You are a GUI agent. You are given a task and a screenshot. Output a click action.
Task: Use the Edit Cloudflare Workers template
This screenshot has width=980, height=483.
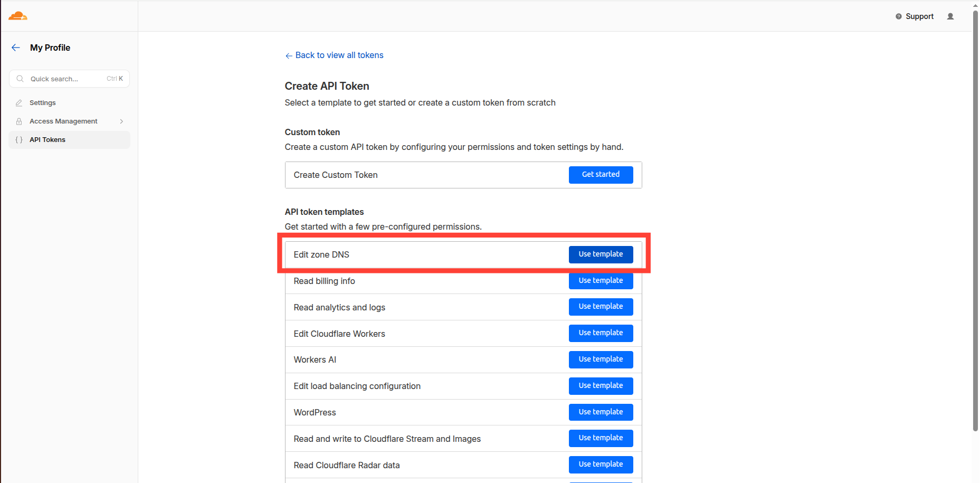601,333
